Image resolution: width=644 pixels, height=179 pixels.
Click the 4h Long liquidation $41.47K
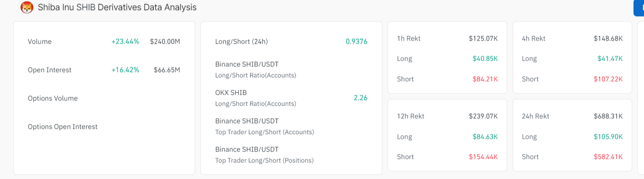(610, 59)
